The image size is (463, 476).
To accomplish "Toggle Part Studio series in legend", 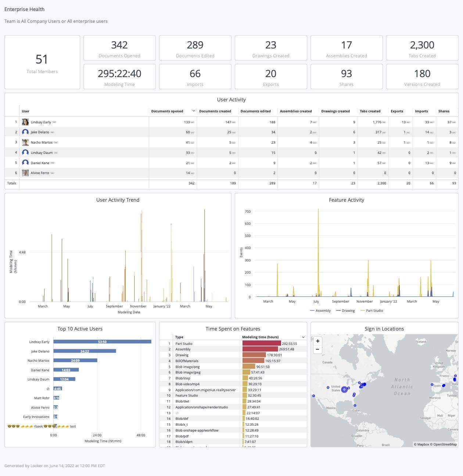I will [x=372, y=311].
